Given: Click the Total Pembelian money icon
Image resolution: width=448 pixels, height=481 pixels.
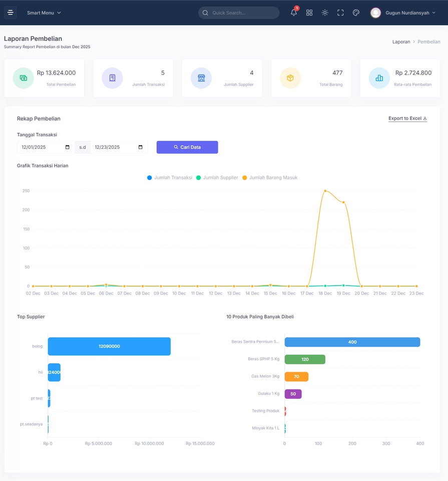Looking at the screenshot, I should coord(24,78).
